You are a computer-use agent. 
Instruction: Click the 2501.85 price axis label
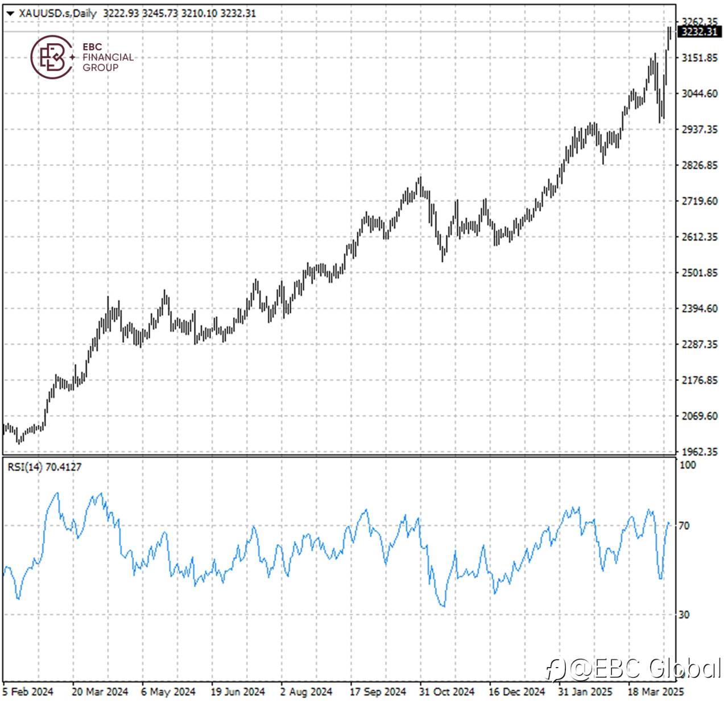(700, 272)
